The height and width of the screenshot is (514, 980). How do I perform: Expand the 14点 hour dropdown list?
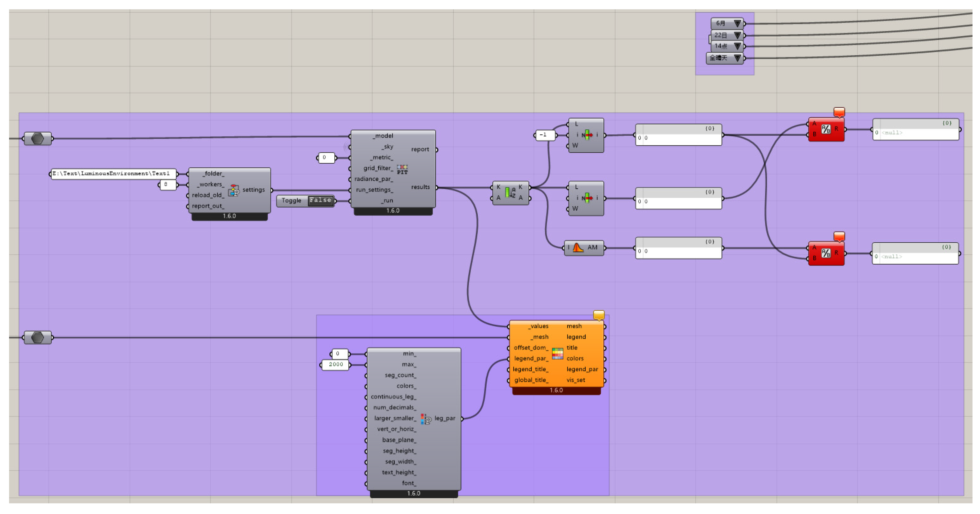coord(737,46)
